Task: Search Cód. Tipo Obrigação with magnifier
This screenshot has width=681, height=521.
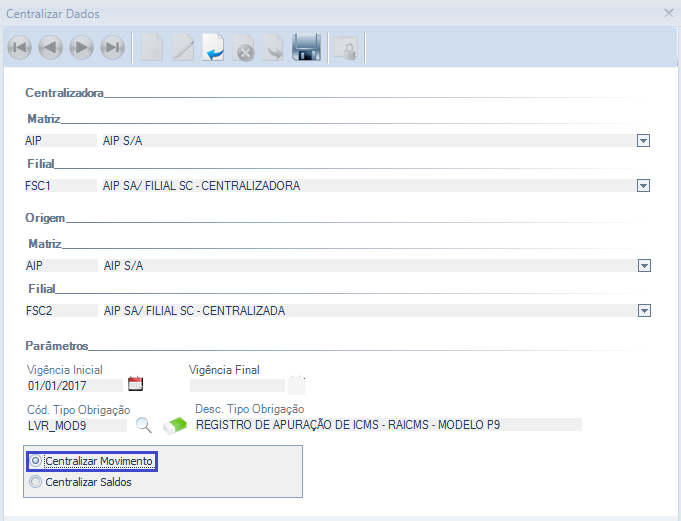Action: click(144, 425)
